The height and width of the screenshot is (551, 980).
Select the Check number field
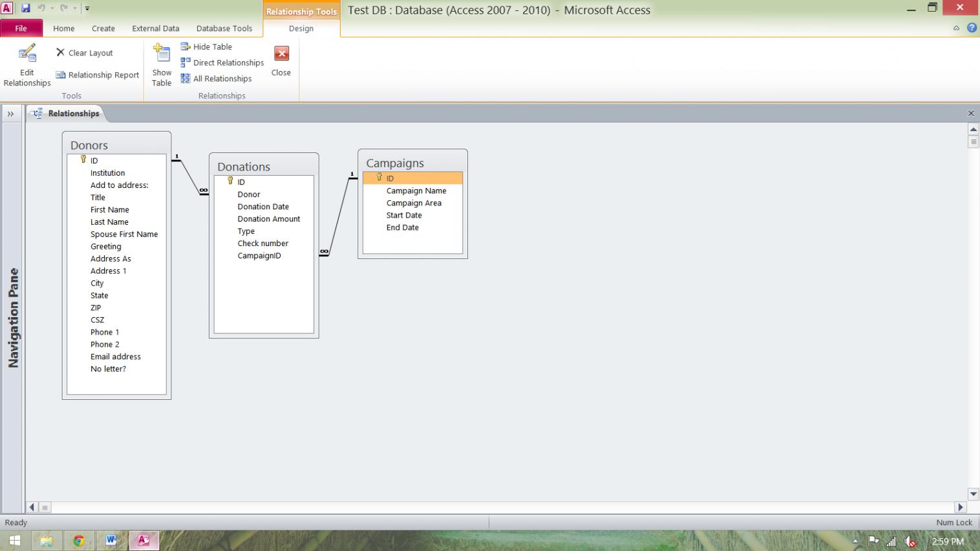pos(264,244)
